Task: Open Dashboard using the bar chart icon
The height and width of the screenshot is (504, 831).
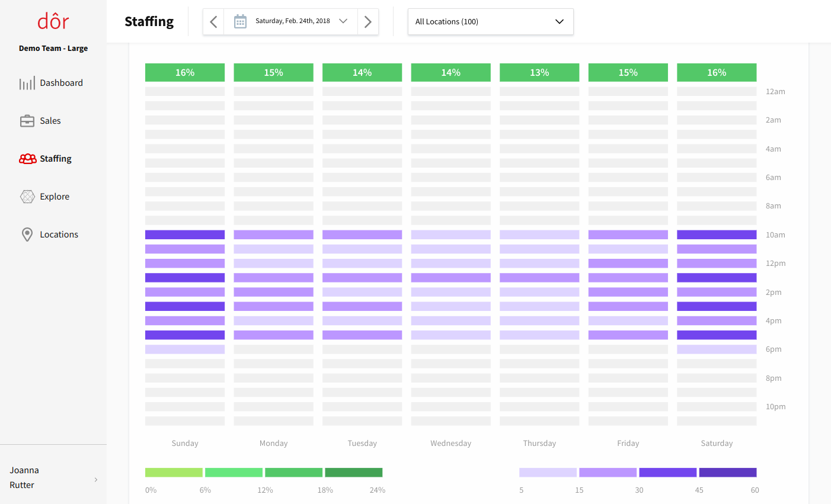Action: click(27, 82)
